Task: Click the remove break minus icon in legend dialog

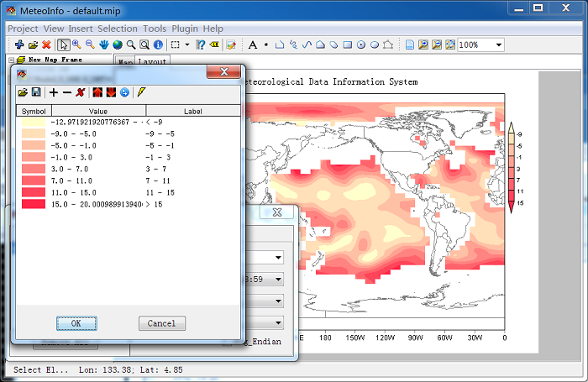Action: point(67,92)
